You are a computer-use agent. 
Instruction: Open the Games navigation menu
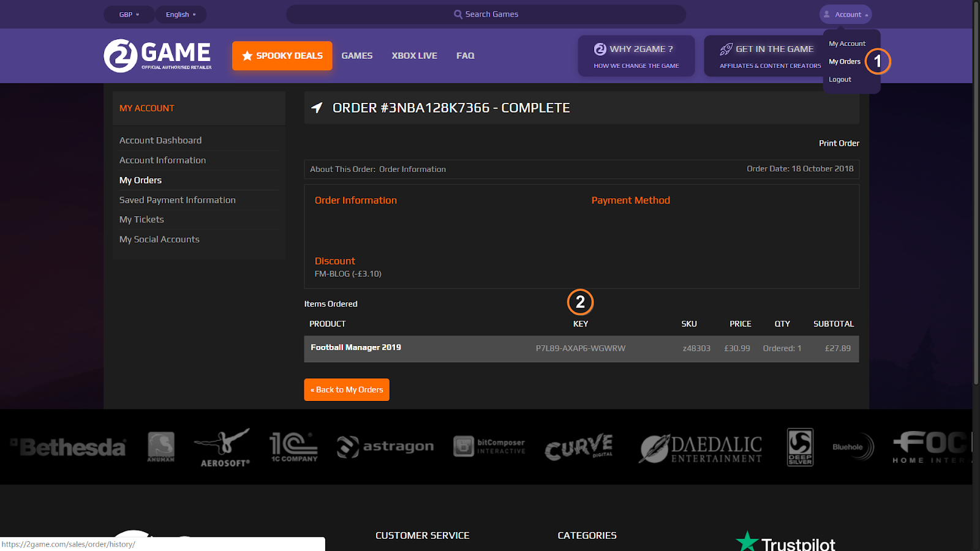[357, 56]
